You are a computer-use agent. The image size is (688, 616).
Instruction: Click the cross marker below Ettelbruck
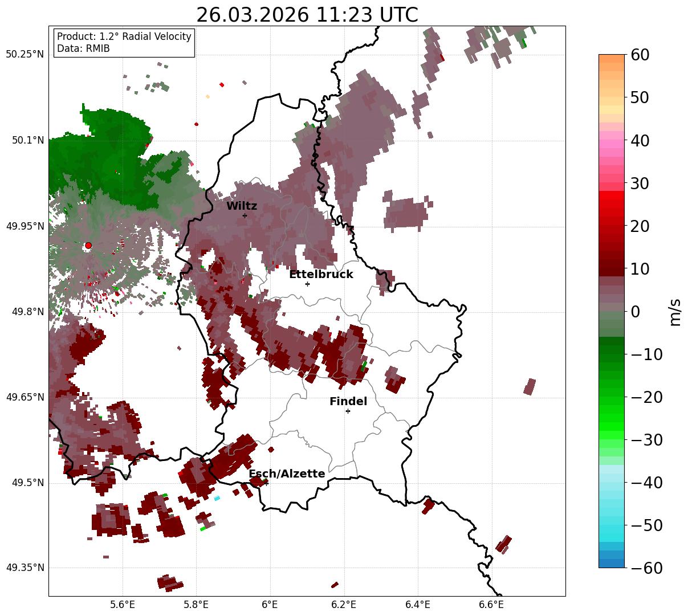click(x=307, y=284)
